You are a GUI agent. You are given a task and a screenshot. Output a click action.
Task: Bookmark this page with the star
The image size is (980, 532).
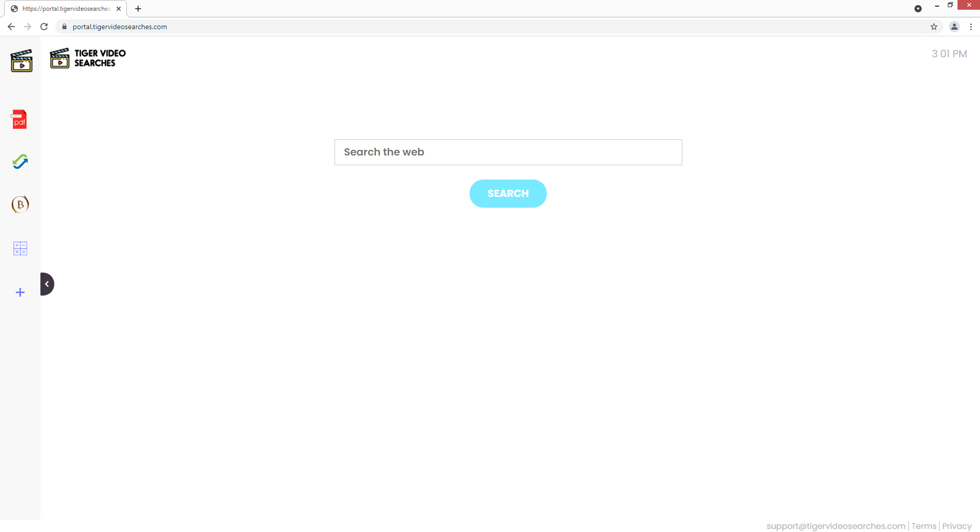point(934,27)
